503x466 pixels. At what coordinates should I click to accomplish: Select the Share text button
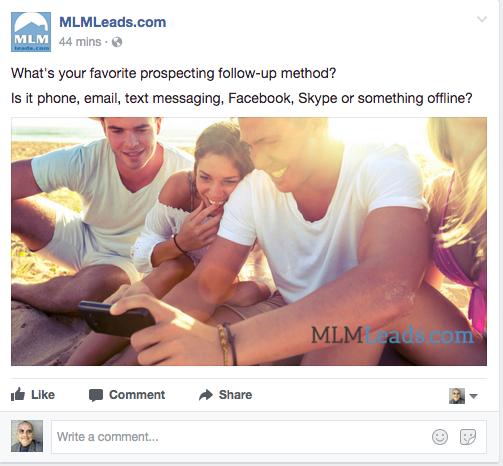tap(235, 395)
